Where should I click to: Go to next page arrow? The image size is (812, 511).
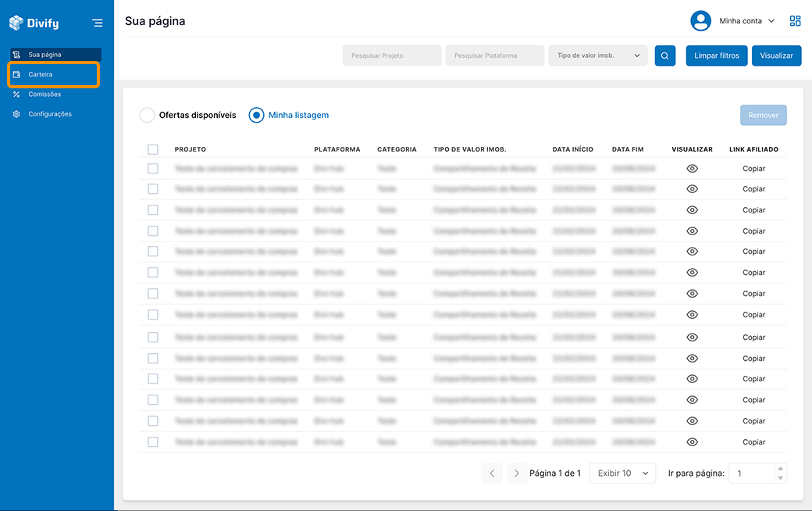[x=516, y=473]
